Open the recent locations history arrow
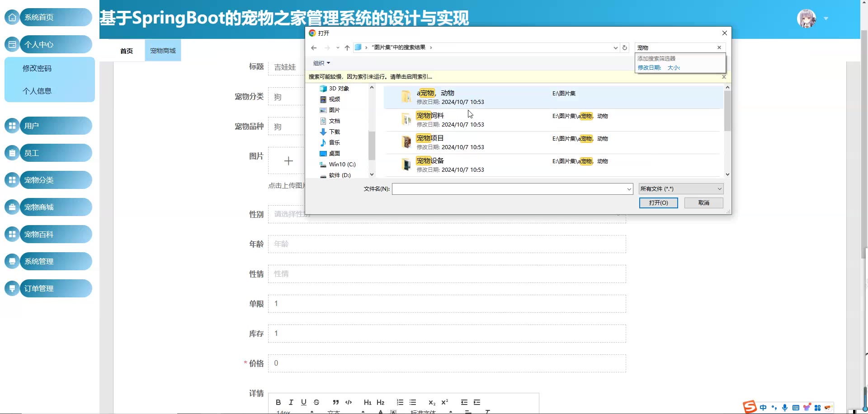Image resolution: width=868 pixels, height=414 pixels. [338, 47]
